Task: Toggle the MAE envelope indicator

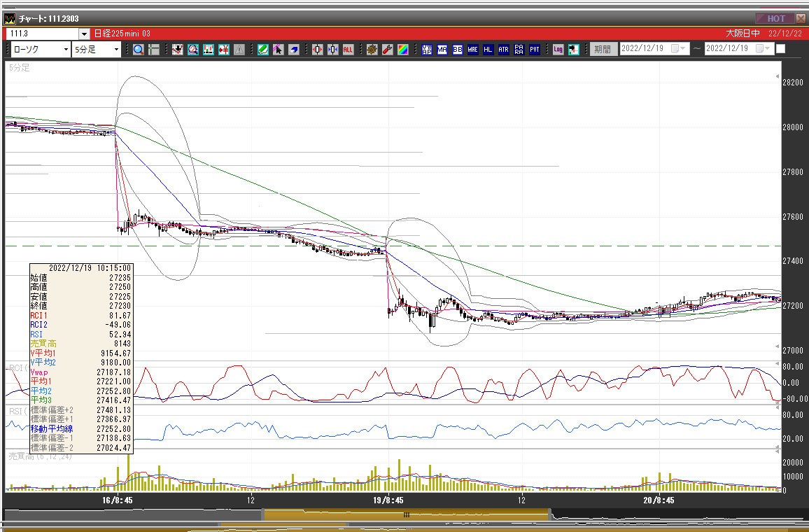Action: [472, 50]
